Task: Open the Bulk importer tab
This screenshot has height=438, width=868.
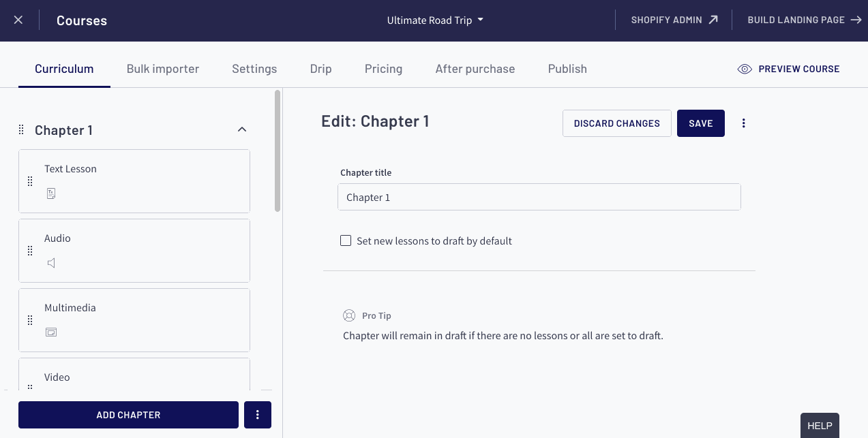Action: (x=163, y=69)
